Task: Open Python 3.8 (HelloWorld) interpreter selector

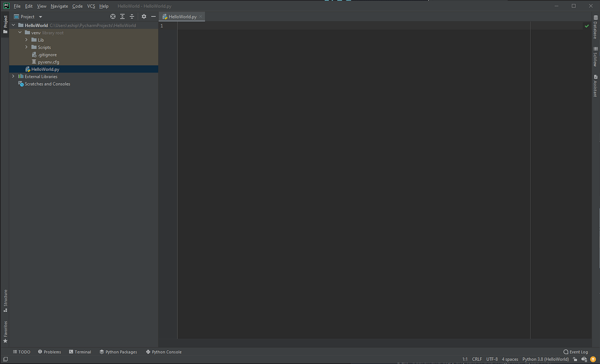Action: [x=546, y=359]
